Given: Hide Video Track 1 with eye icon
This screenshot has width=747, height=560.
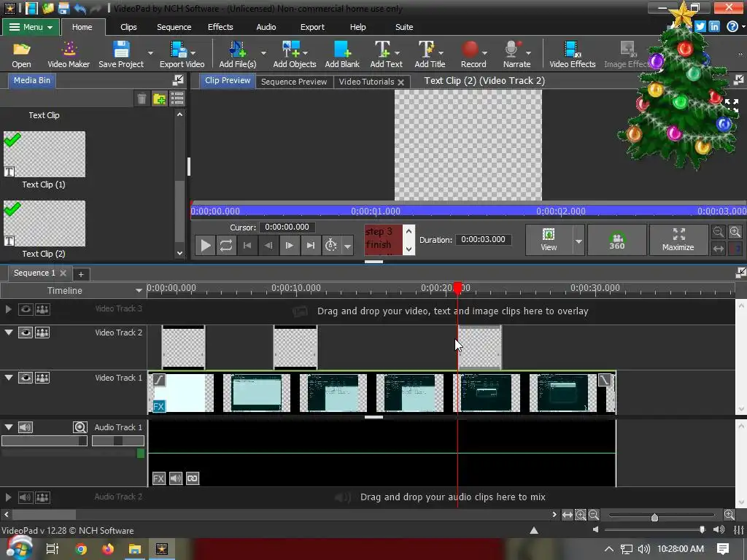Looking at the screenshot, I should click(26, 378).
